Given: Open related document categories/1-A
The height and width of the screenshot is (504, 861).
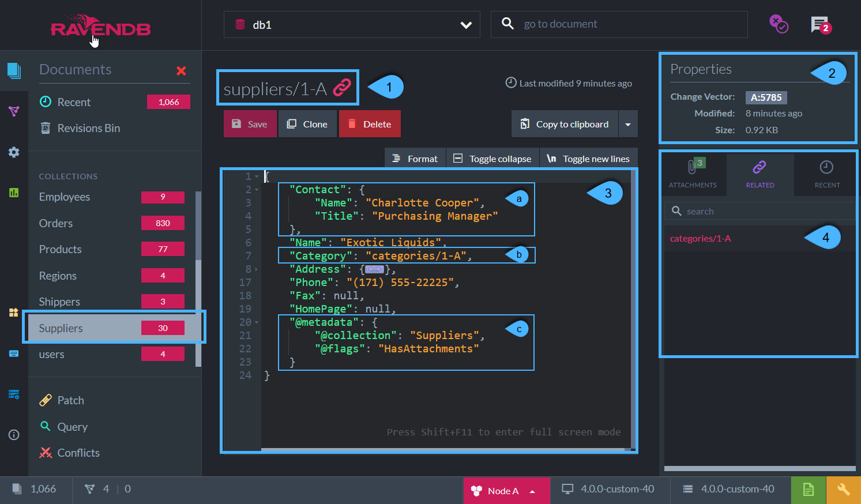Looking at the screenshot, I should (x=700, y=239).
